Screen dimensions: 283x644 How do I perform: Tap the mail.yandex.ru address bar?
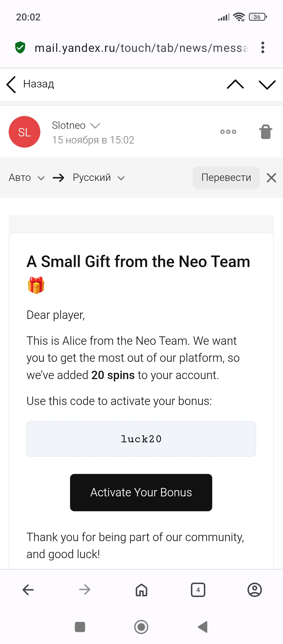141,48
